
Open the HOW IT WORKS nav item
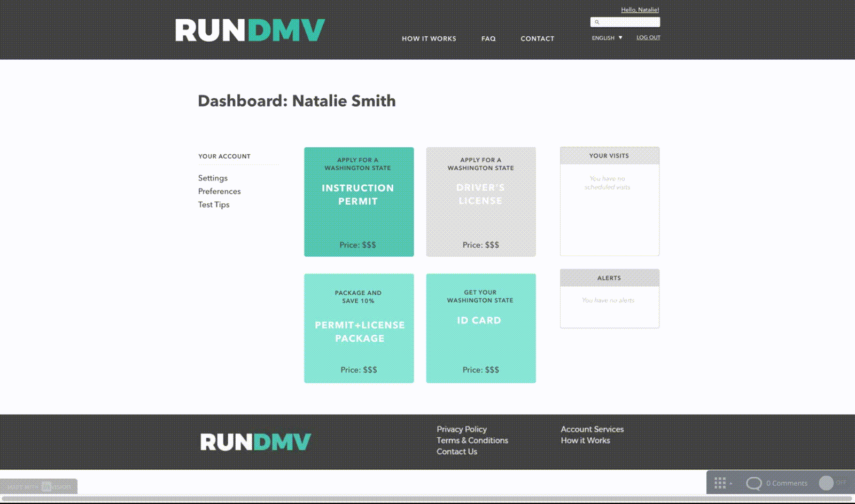click(429, 38)
